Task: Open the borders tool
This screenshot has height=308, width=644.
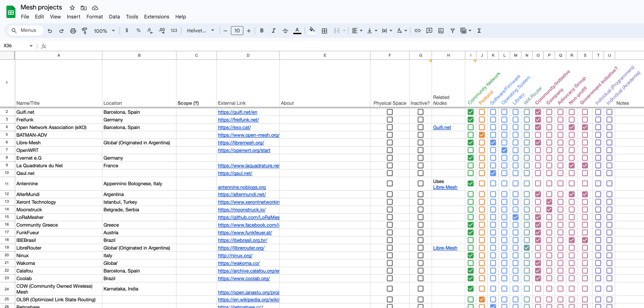Action: [x=324, y=31]
